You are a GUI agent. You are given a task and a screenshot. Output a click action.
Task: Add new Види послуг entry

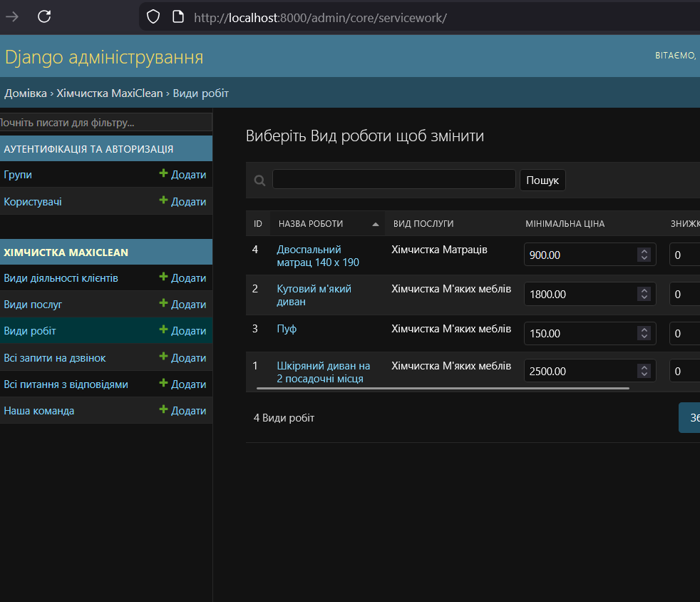pos(163,304)
